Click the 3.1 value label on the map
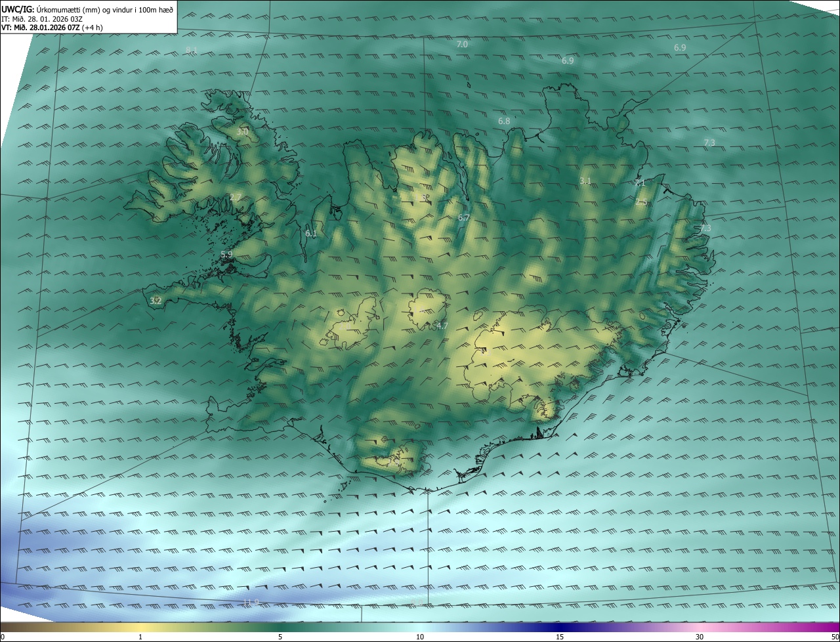This screenshot has height=642, width=840. click(x=586, y=181)
